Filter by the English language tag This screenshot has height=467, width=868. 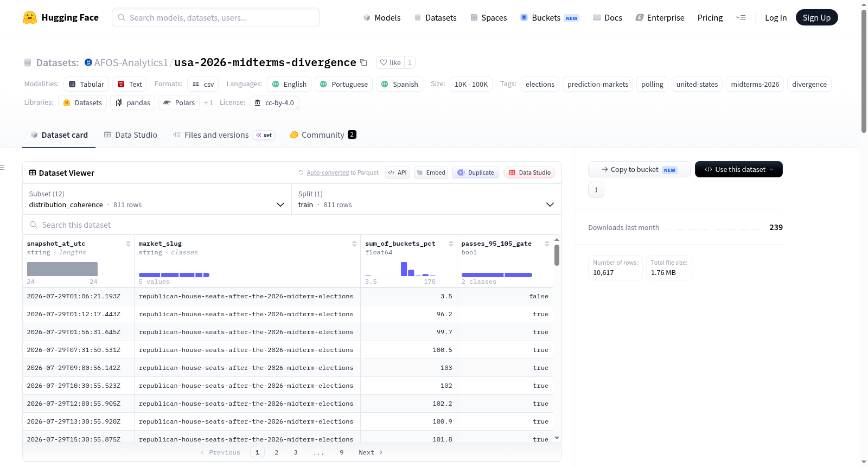289,84
